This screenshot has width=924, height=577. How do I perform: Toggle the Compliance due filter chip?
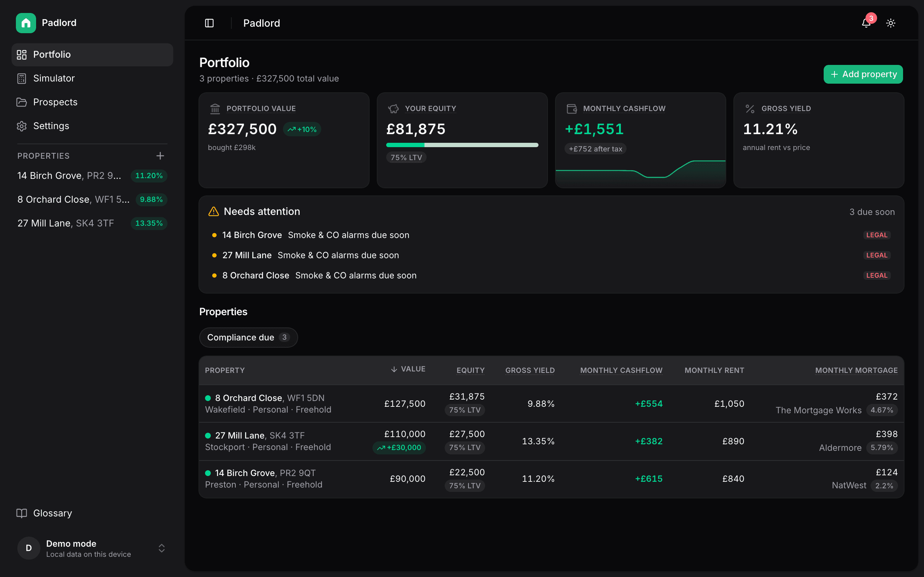[x=249, y=337]
